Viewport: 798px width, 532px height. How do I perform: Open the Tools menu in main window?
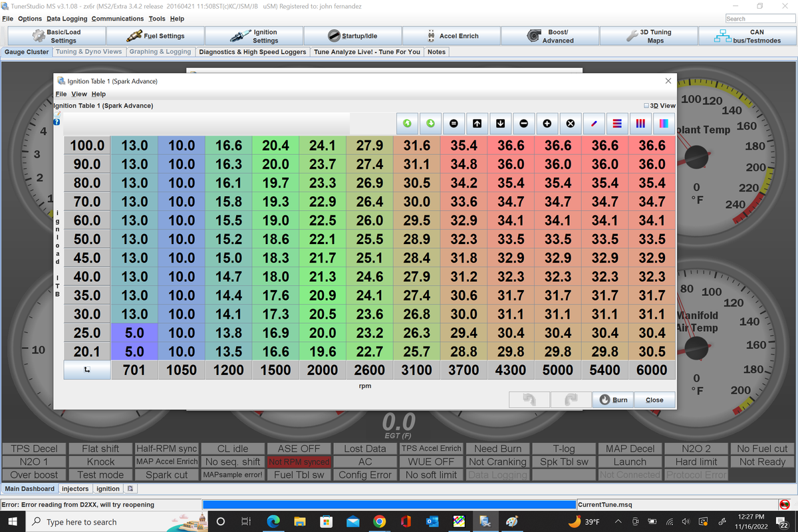pyautogui.click(x=157, y=19)
